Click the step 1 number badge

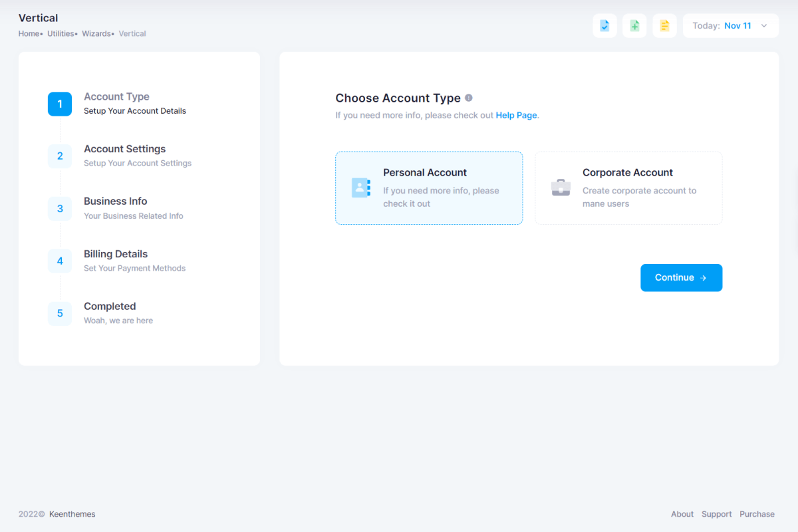point(60,104)
